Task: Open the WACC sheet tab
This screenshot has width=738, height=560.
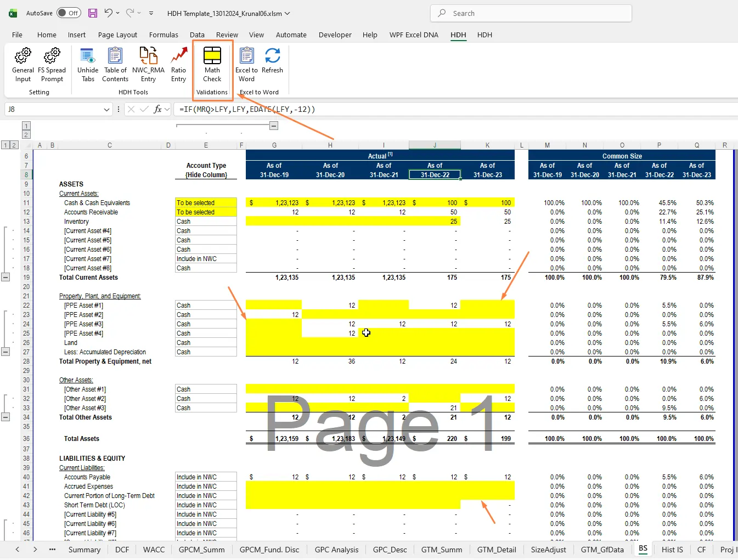Action: coord(154,549)
